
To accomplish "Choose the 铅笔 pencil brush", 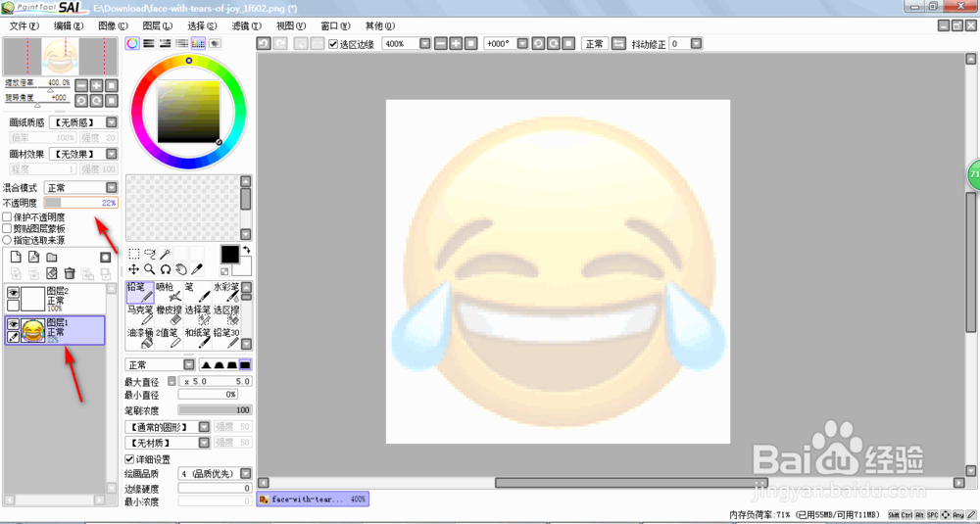I will point(140,292).
